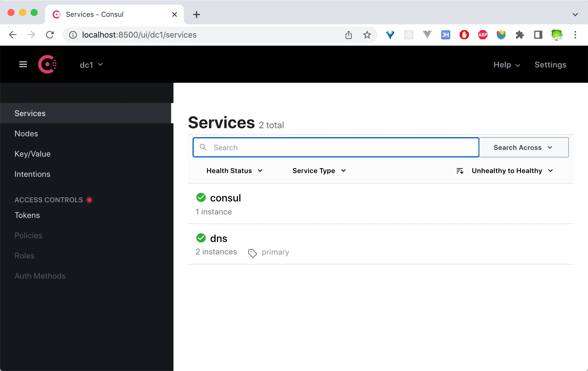Image resolution: width=588 pixels, height=371 pixels.
Task: Open the dns service entry
Action: (219, 238)
